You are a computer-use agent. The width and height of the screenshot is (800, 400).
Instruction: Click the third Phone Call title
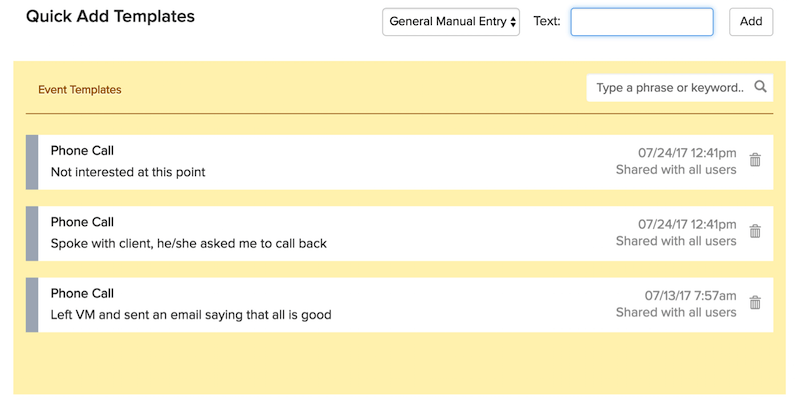pyautogui.click(x=83, y=294)
